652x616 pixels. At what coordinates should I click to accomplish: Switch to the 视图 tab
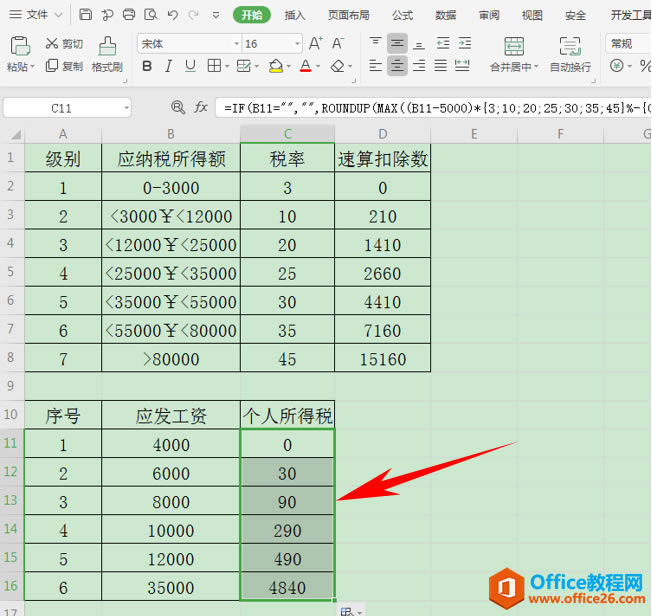point(532,15)
